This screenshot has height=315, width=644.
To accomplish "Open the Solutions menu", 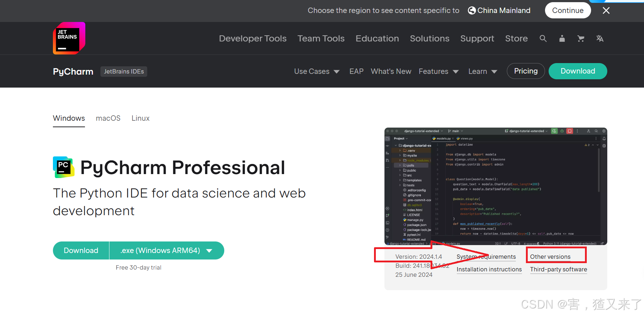I will click(x=429, y=39).
